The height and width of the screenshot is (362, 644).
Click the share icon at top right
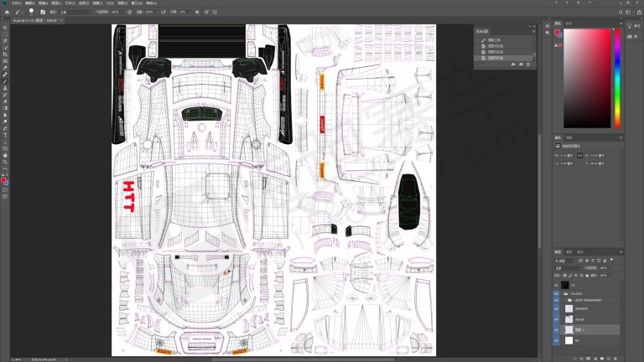pyautogui.click(x=639, y=13)
